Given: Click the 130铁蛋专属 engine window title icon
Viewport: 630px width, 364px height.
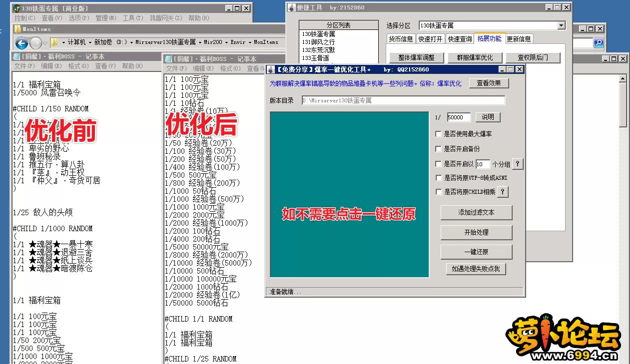Looking at the screenshot, I should [16, 8].
